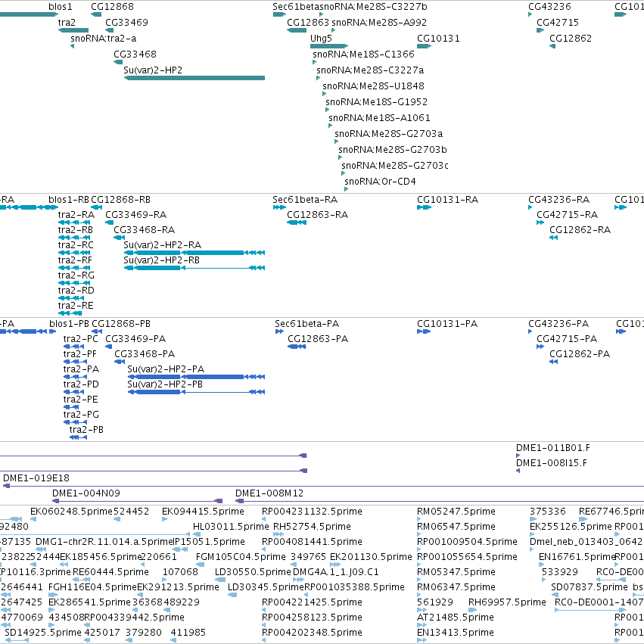Click snoRNA:Me18S-A1061 label

[379, 118]
